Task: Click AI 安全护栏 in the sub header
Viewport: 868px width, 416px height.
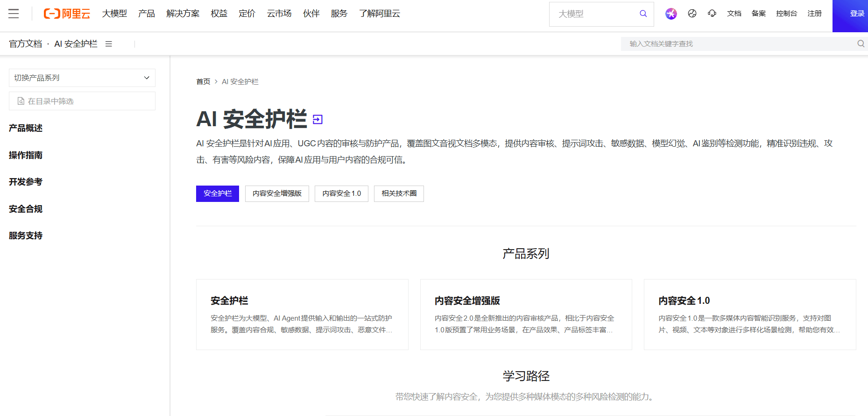Action: [x=76, y=44]
